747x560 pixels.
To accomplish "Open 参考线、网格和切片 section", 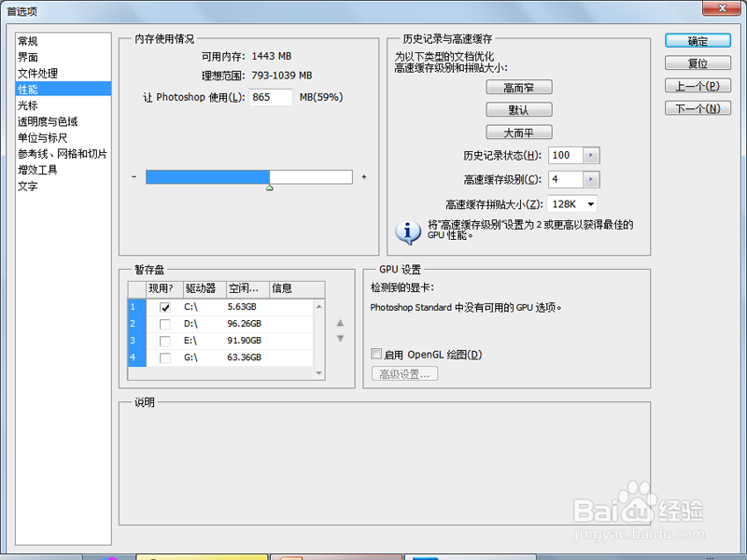I will pyautogui.click(x=63, y=154).
